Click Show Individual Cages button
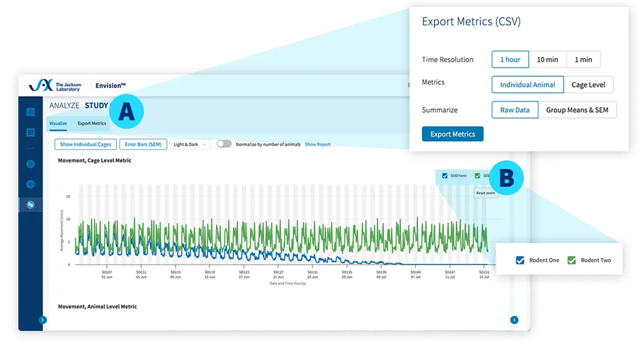The height and width of the screenshot is (361, 644). (x=86, y=145)
